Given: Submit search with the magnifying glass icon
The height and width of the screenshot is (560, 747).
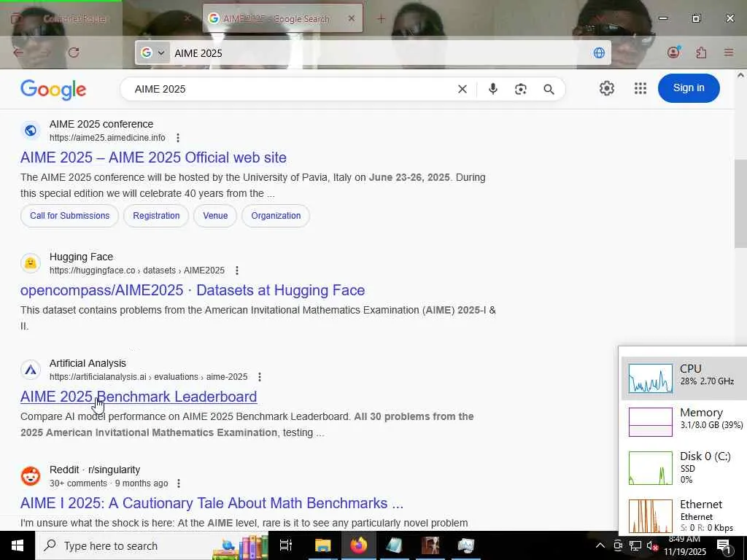Looking at the screenshot, I should [549, 89].
